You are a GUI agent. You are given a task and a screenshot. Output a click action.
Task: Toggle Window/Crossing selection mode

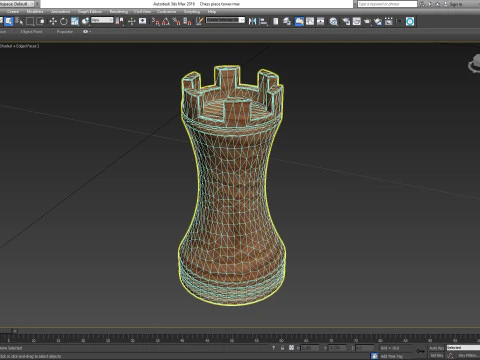point(40,21)
